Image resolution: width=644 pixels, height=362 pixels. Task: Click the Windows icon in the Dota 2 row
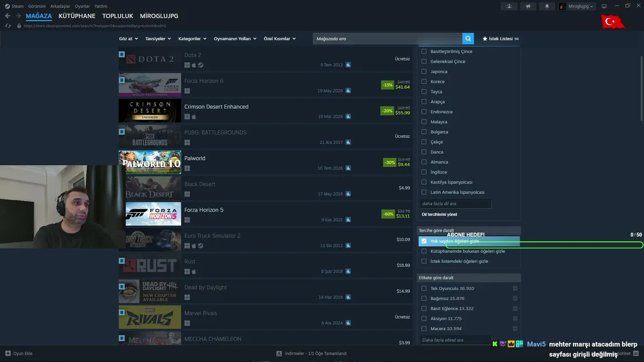tap(187, 65)
